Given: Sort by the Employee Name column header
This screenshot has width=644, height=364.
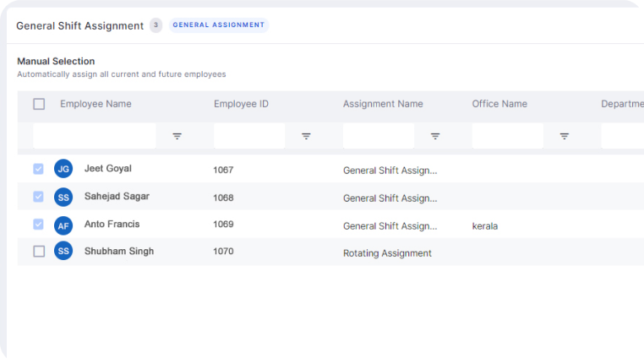Looking at the screenshot, I should tap(96, 104).
